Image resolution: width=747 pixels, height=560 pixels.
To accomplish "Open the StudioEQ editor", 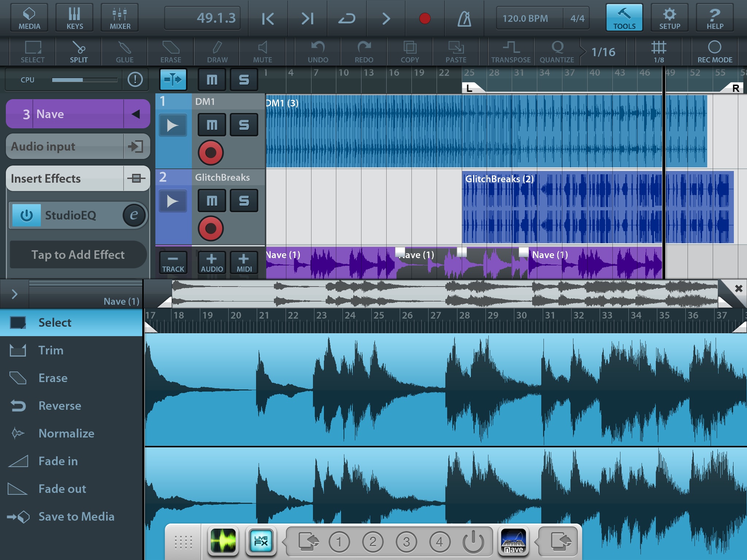I will (134, 215).
